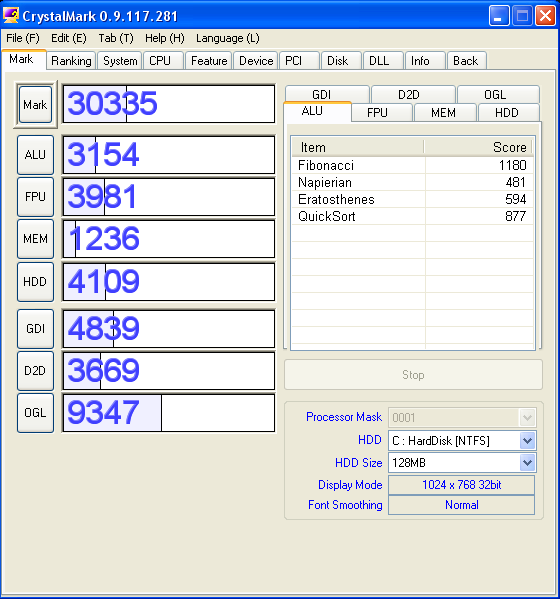560x599 pixels.
Task: Click the HDD score bar 4109
Action: tap(168, 282)
